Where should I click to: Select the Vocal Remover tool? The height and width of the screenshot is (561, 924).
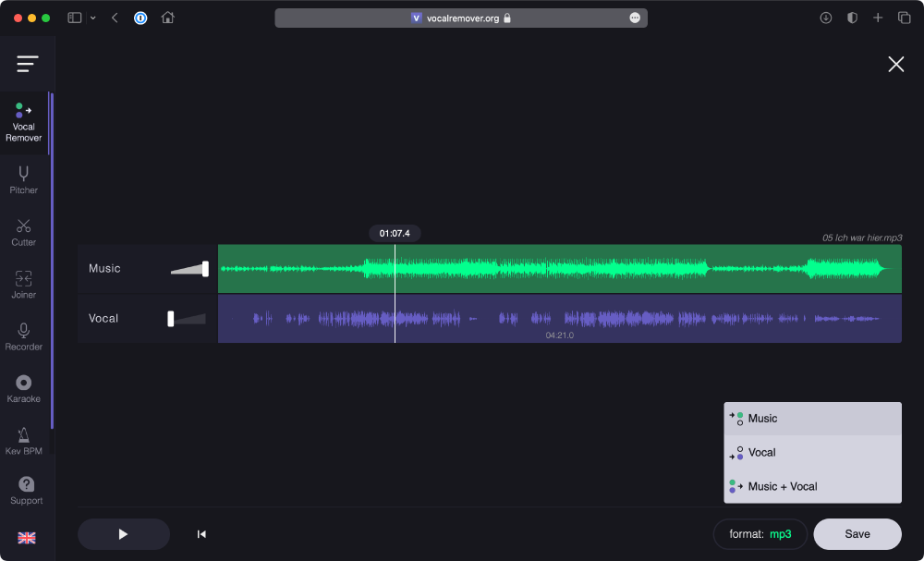(24, 123)
